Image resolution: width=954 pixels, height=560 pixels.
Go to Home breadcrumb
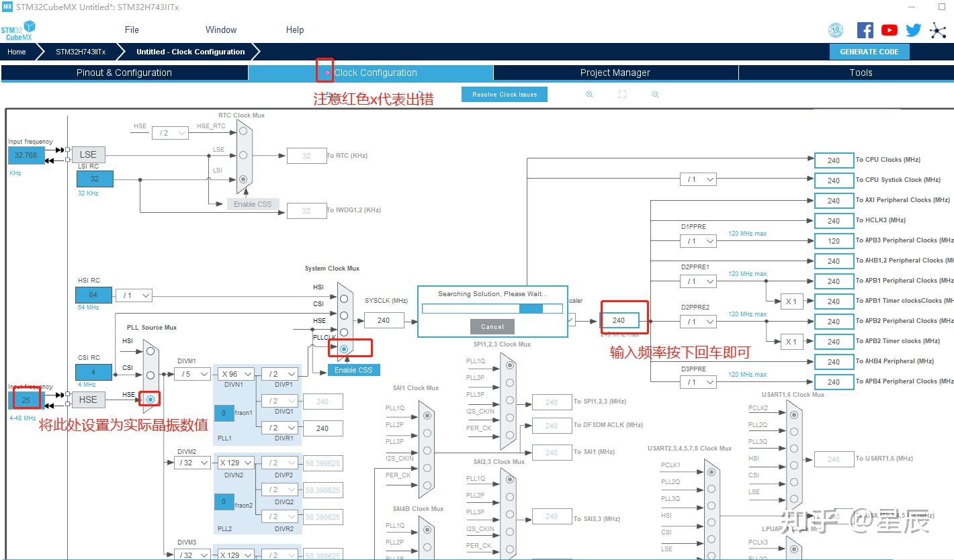[x=17, y=52]
